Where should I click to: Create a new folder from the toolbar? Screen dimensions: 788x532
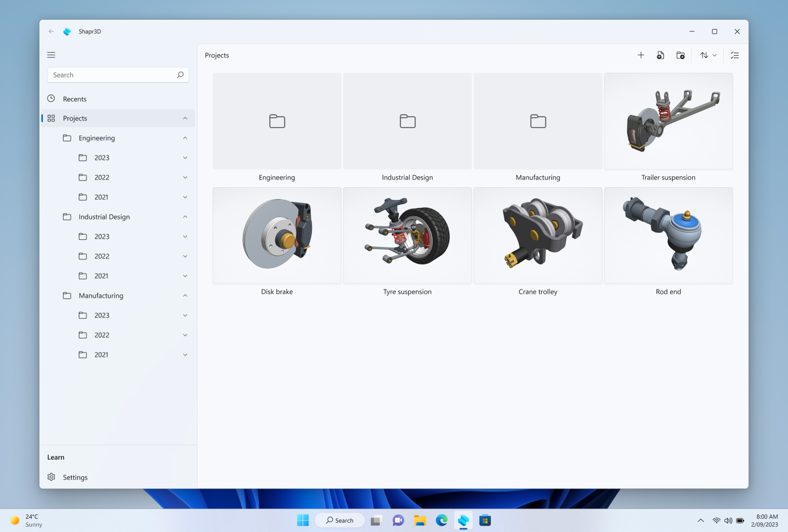tap(680, 55)
